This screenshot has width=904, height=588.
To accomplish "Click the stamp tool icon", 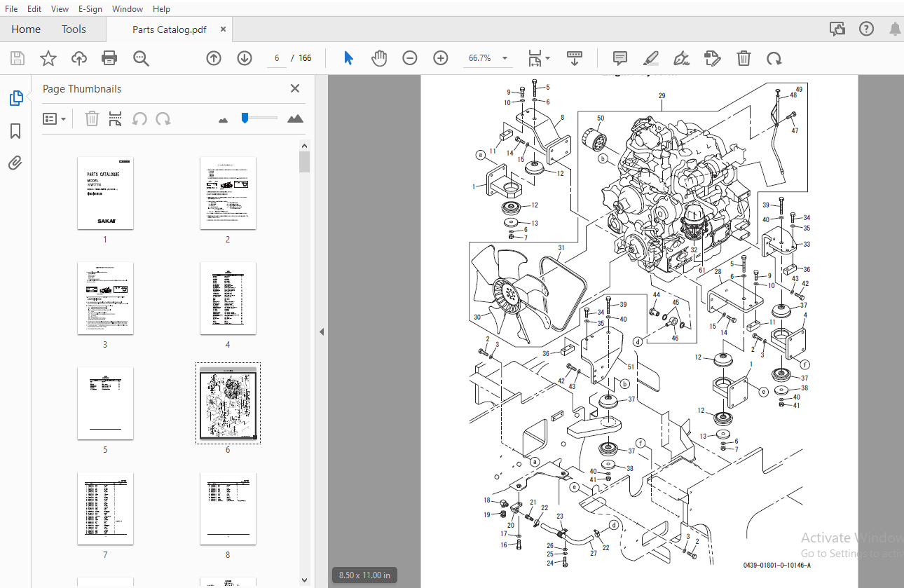I will pyautogui.click(x=712, y=58).
